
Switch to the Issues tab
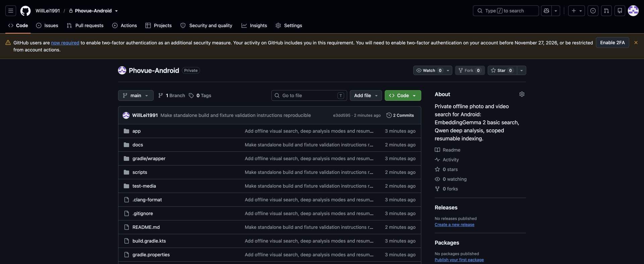tap(47, 25)
